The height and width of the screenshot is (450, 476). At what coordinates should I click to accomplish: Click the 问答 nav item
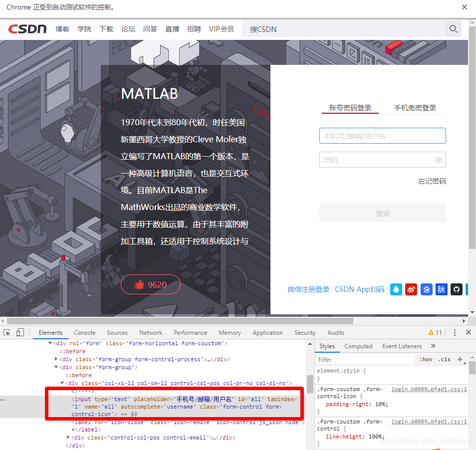pyautogui.click(x=150, y=29)
